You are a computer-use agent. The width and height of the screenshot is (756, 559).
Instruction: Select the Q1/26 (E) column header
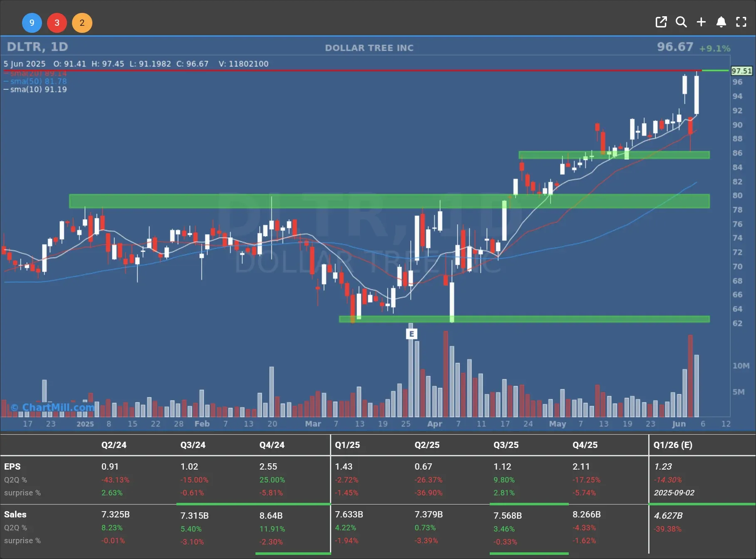(673, 445)
